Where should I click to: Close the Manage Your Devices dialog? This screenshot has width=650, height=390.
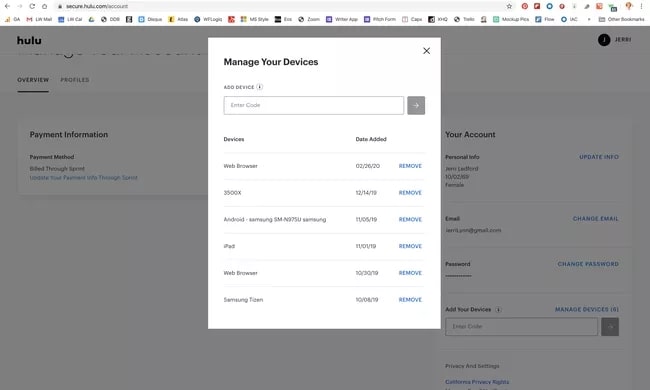(x=426, y=51)
